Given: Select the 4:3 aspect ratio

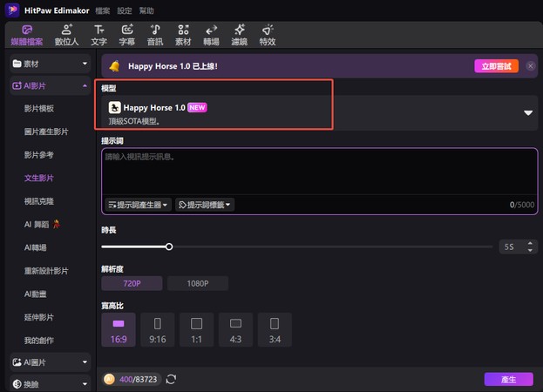Looking at the screenshot, I should (236, 330).
